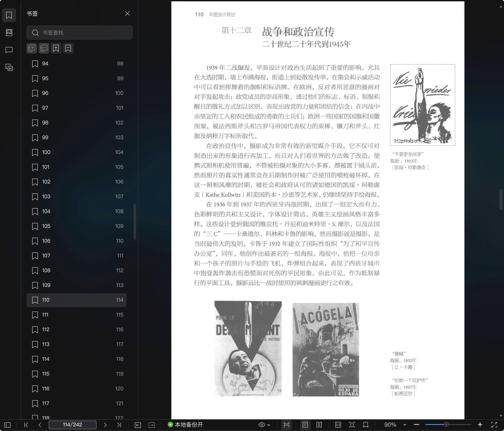Fit page to actual size icon
Viewport: 504px width, 431px height.
(338, 425)
